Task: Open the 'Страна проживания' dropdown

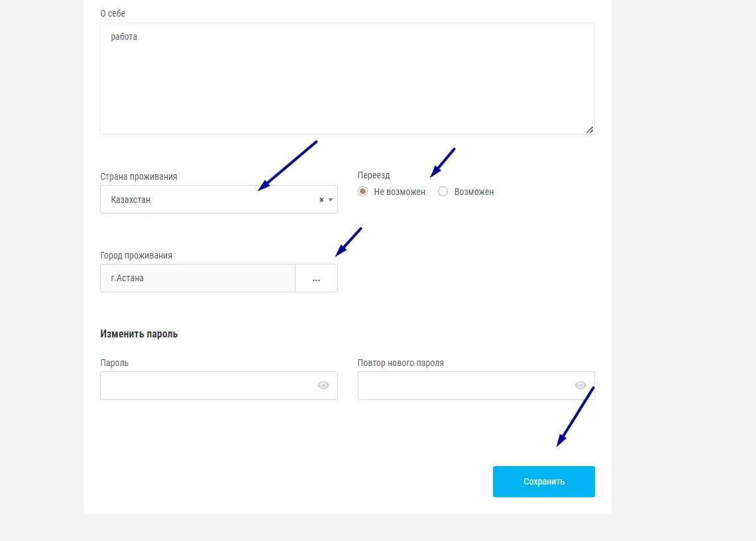Action: click(219, 200)
